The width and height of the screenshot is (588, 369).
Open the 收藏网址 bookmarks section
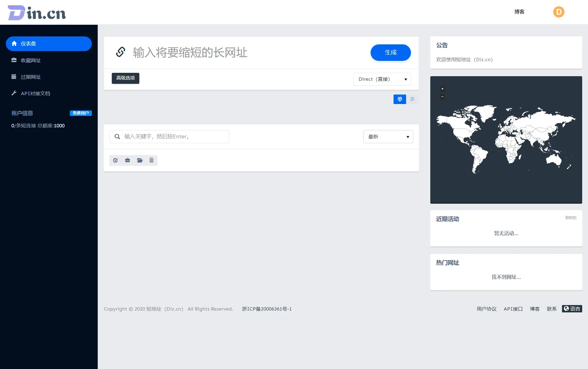pyautogui.click(x=14, y=60)
